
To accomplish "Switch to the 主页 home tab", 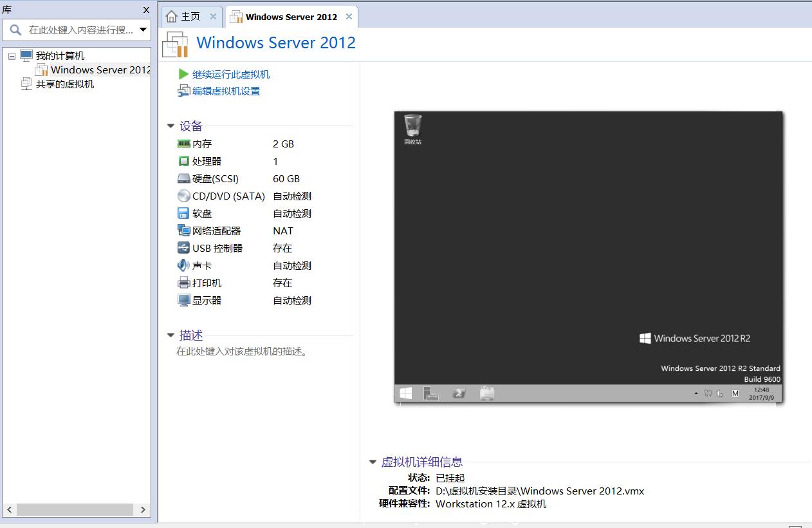I will pyautogui.click(x=184, y=17).
